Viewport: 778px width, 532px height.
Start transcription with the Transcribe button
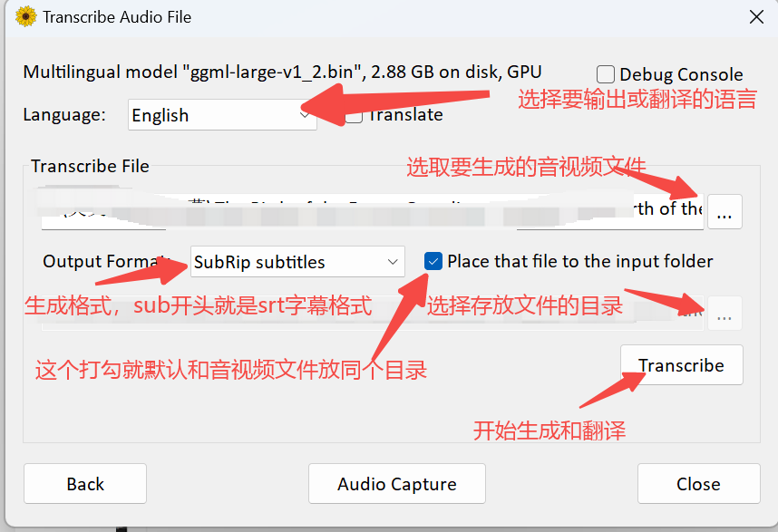click(681, 364)
